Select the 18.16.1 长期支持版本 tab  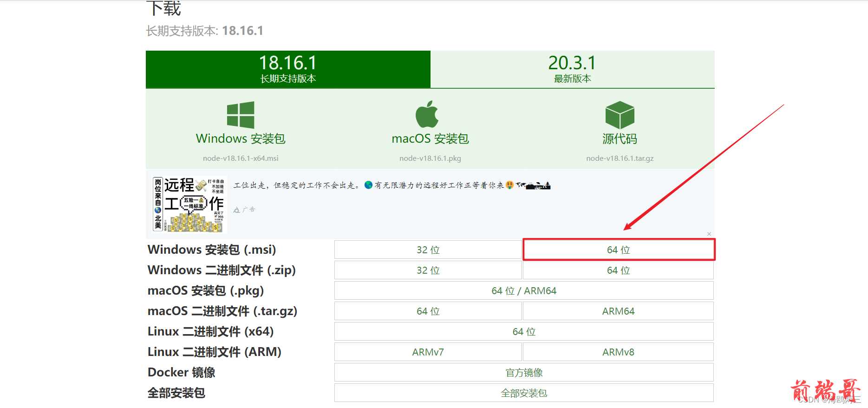(x=288, y=69)
